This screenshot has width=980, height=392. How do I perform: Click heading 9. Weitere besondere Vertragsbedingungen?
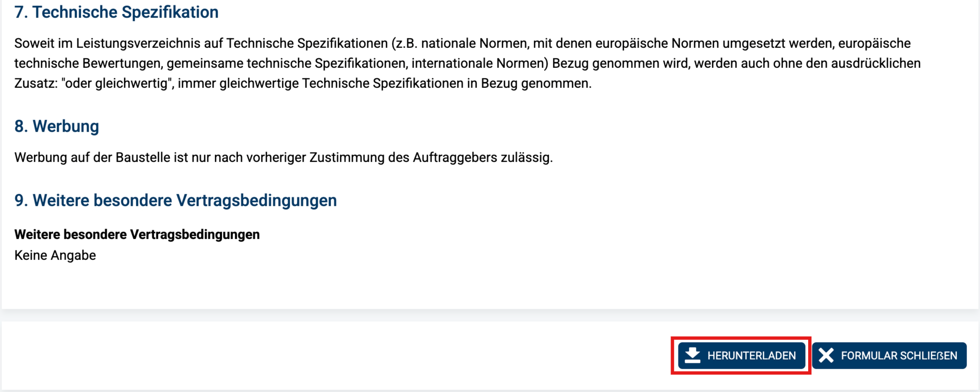176,200
